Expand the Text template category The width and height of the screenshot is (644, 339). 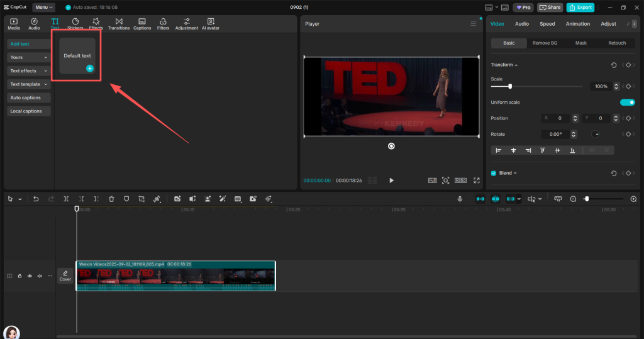28,84
